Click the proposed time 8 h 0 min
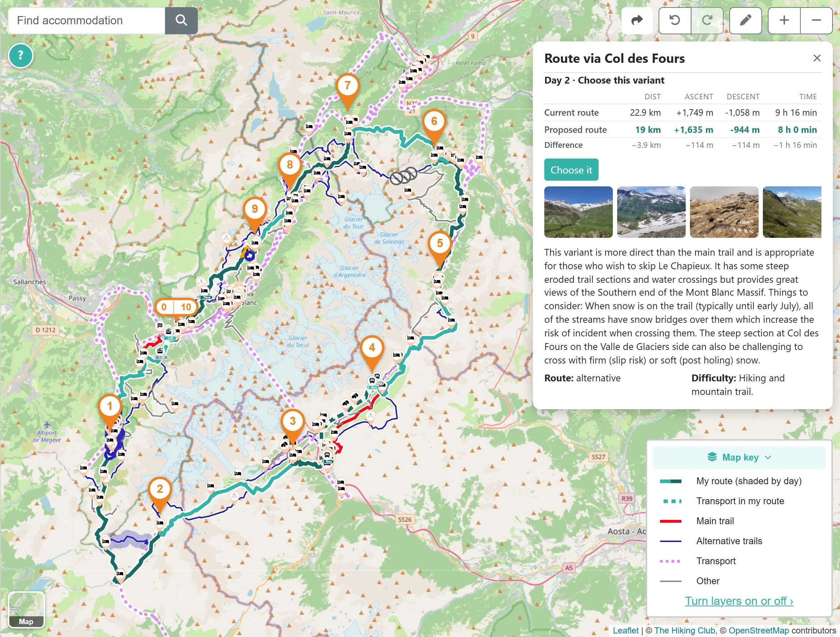The image size is (840, 637). tap(797, 130)
